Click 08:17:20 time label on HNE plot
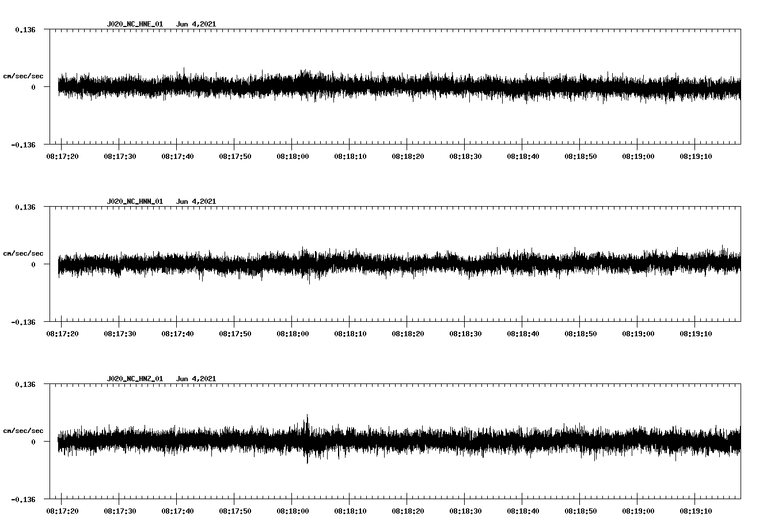 click(62, 156)
